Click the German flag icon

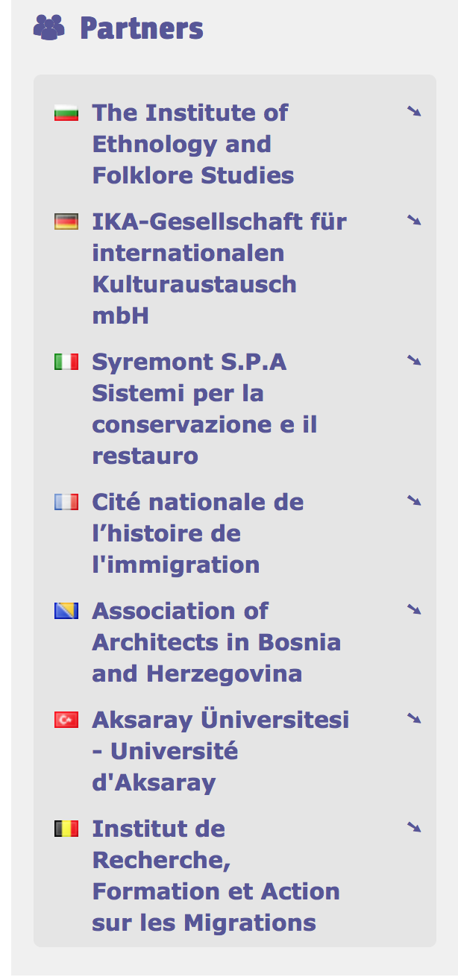coord(66,222)
